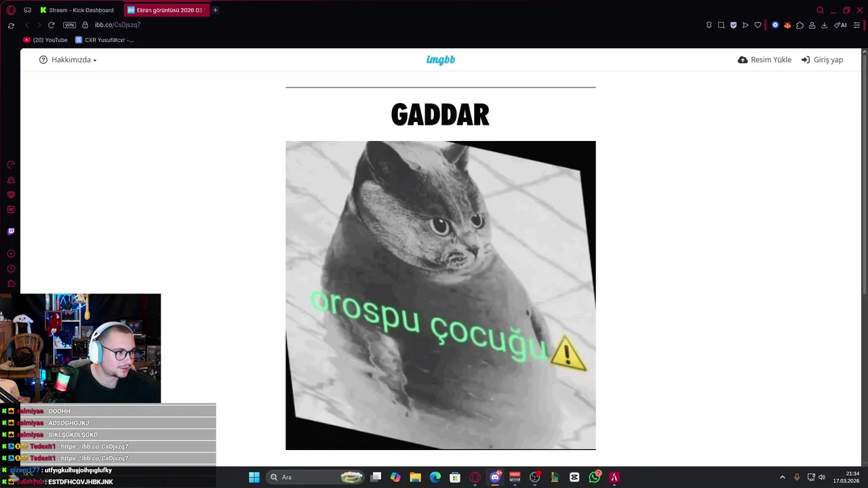Screen dimensions: 868x488
Task: Open the Hakkımızda dropdown menu
Action: (x=68, y=60)
